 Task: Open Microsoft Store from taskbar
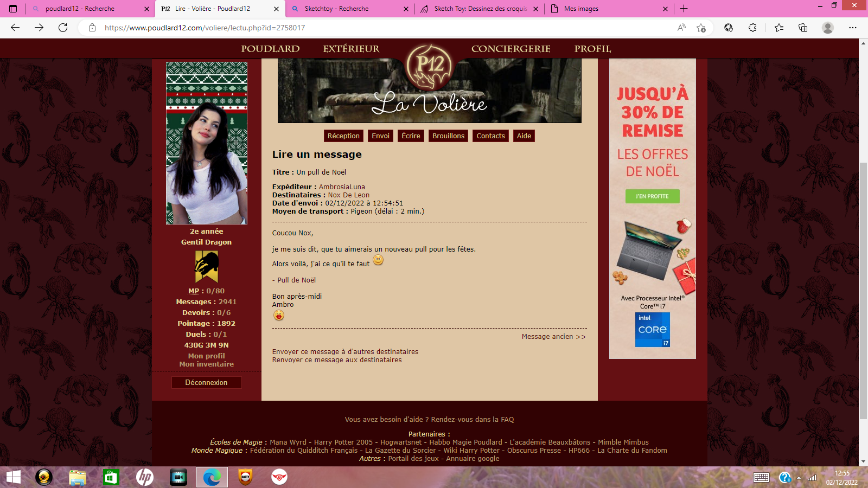pyautogui.click(x=111, y=477)
